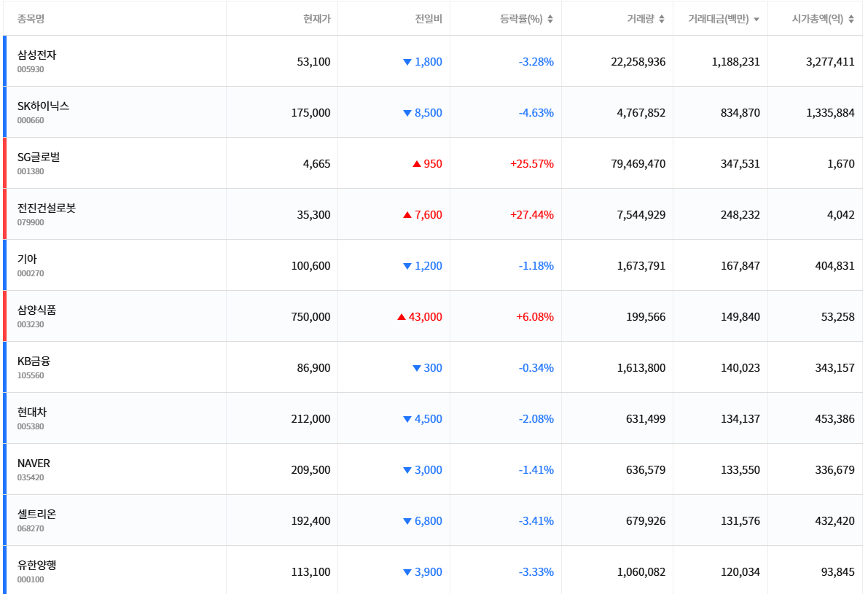Screen dimensions: 868x594
Task: Click KB금융 trading value 140,023
Action: click(740, 367)
